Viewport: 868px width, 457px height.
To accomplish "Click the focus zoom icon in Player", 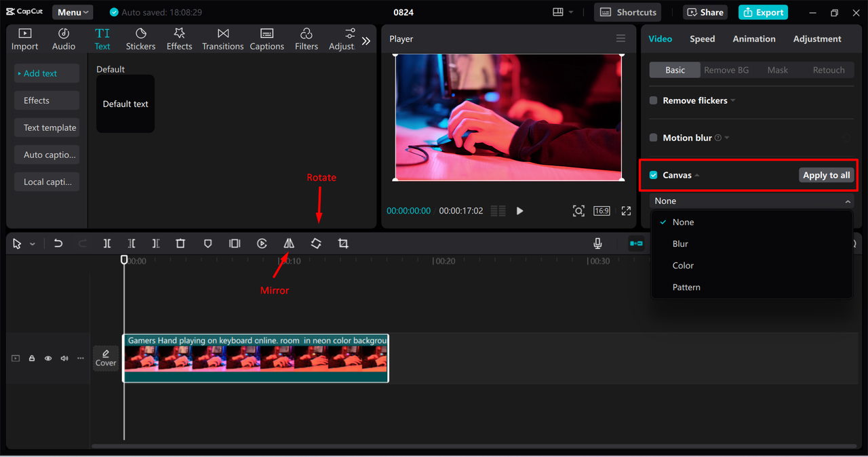I will click(578, 211).
